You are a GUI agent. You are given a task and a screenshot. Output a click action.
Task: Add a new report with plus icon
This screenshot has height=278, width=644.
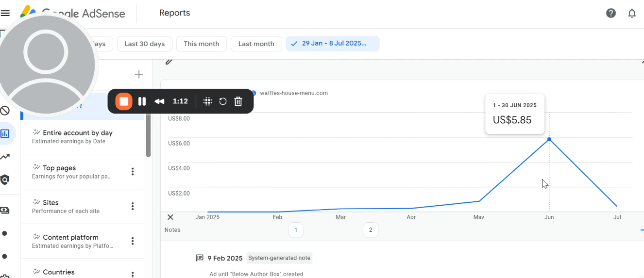pyautogui.click(x=139, y=74)
